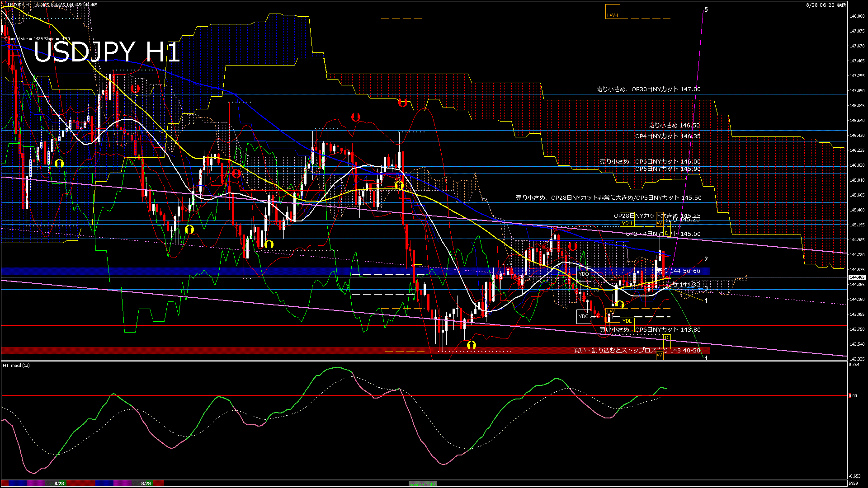
Task: Click the YDO marker box
Action: pyautogui.click(x=584, y=274)
